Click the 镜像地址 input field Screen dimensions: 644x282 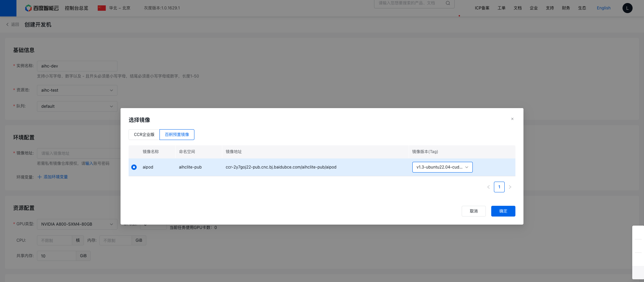click(x=79, y=153)
